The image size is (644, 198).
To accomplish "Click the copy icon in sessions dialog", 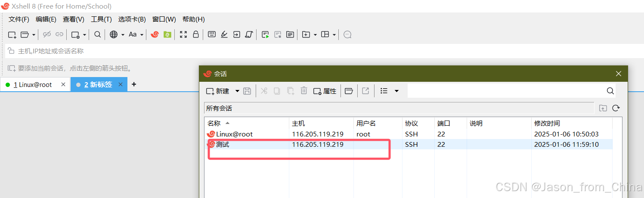I will pyautogui.click(x=277, y=91).
